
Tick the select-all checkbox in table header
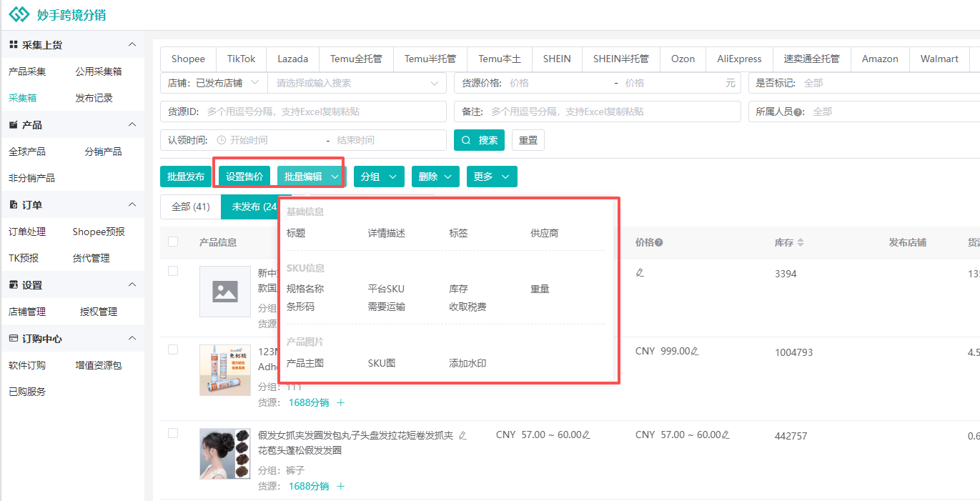pyautogui.click(x=173, y=242)
